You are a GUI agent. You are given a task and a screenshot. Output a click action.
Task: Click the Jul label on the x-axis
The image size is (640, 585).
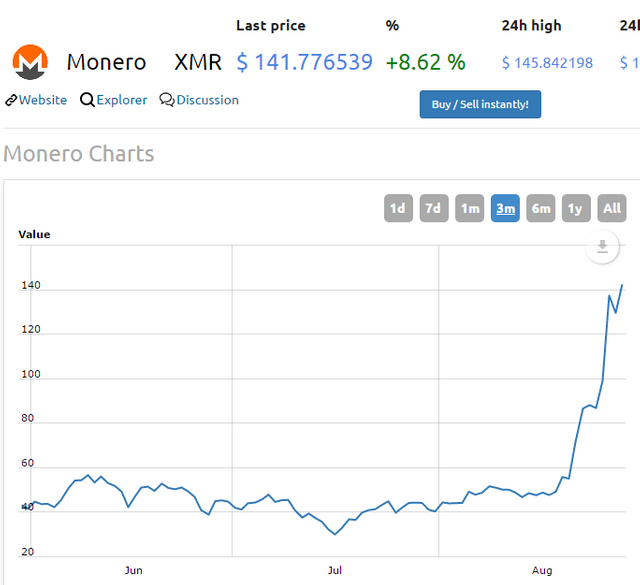tap(335, 570)
